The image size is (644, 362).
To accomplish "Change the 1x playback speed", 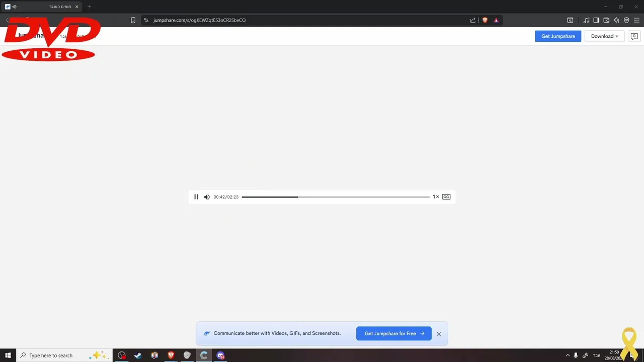I will click(x=436, y=197).
